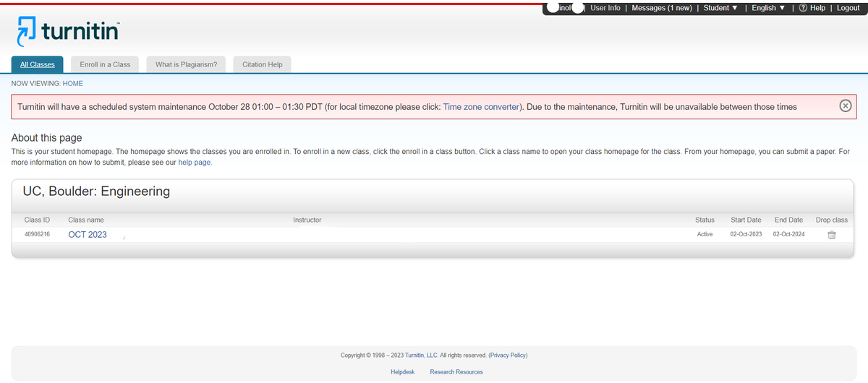The height and width of the screenshot is (383, 868).
Task: Dismiss the maintenance notice with X icon
Action: 845,106
